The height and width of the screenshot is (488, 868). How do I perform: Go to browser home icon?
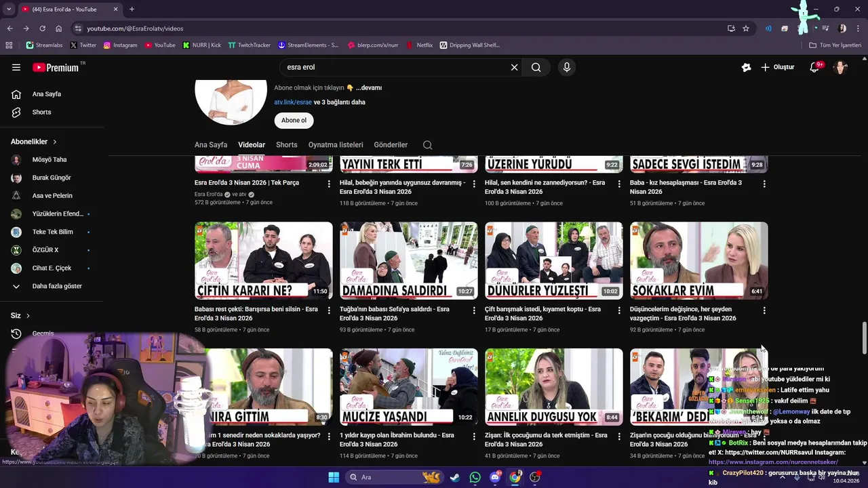(59, 28)
